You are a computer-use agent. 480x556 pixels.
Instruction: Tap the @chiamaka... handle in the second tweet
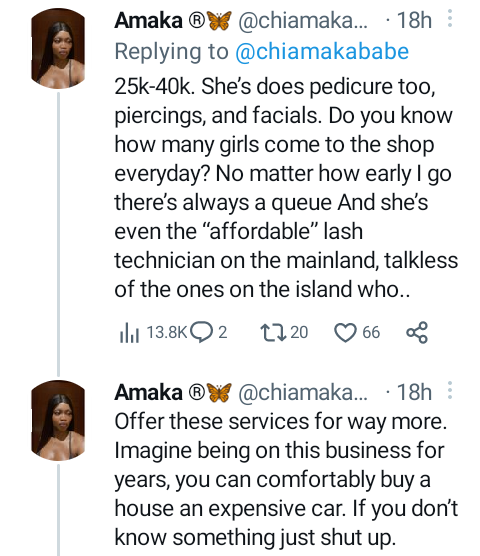303,392
